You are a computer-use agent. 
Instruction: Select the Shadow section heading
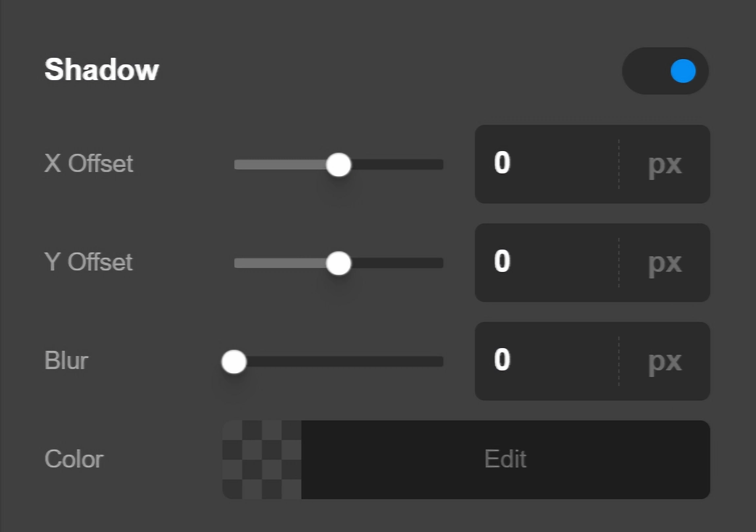(102, 70)
